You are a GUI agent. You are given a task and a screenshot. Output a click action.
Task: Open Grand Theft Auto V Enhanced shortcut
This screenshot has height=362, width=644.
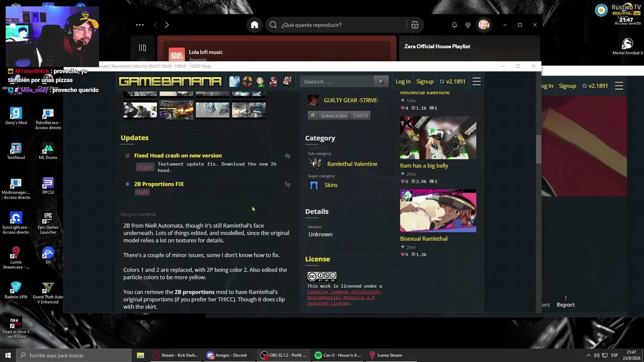(48, 293)
